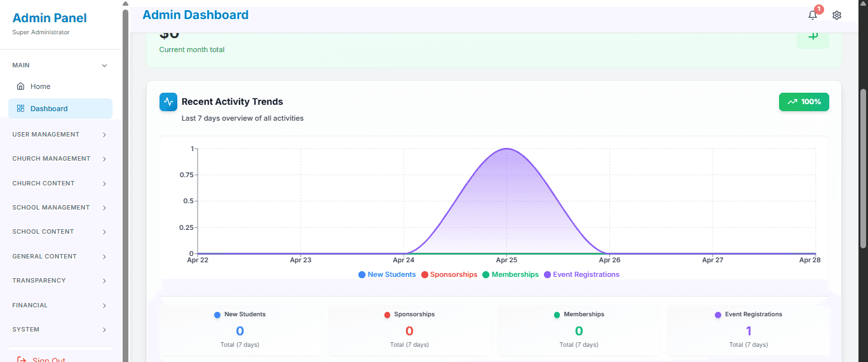Screen dimensions: 868x362
Task: Click the activity pulse icon beside Recent Activity Trends
Action: [168, 102]
